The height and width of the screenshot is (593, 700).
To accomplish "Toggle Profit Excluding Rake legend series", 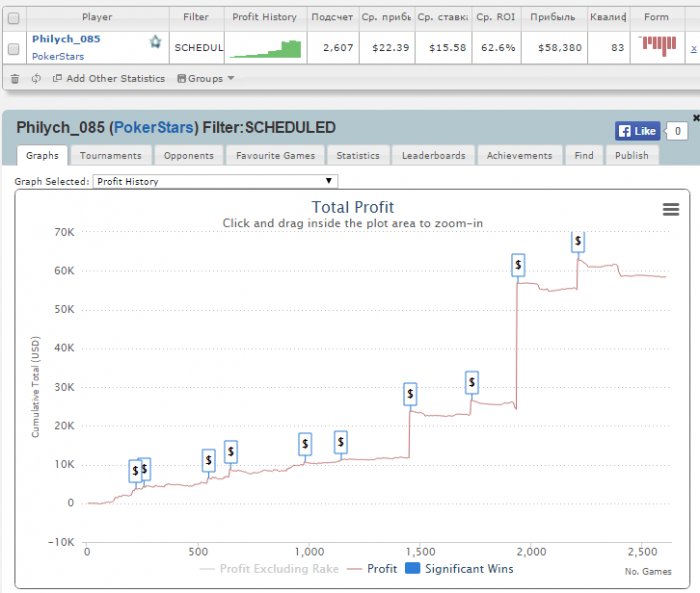I will [x=269, y=569].
